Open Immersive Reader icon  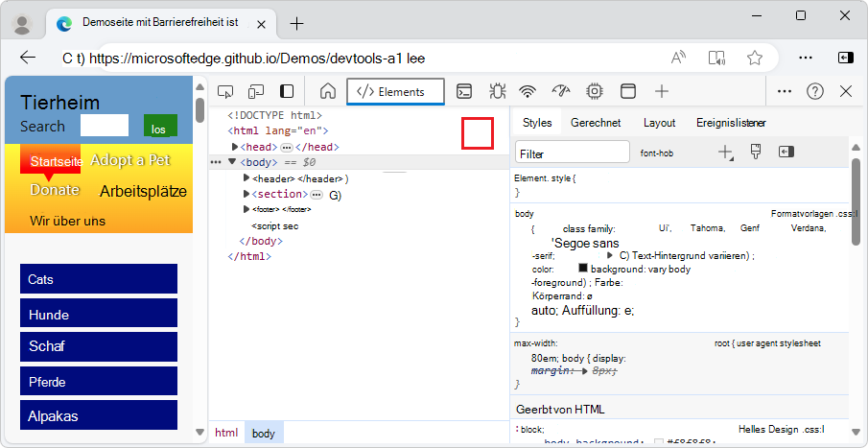click(x=716, y=58)
